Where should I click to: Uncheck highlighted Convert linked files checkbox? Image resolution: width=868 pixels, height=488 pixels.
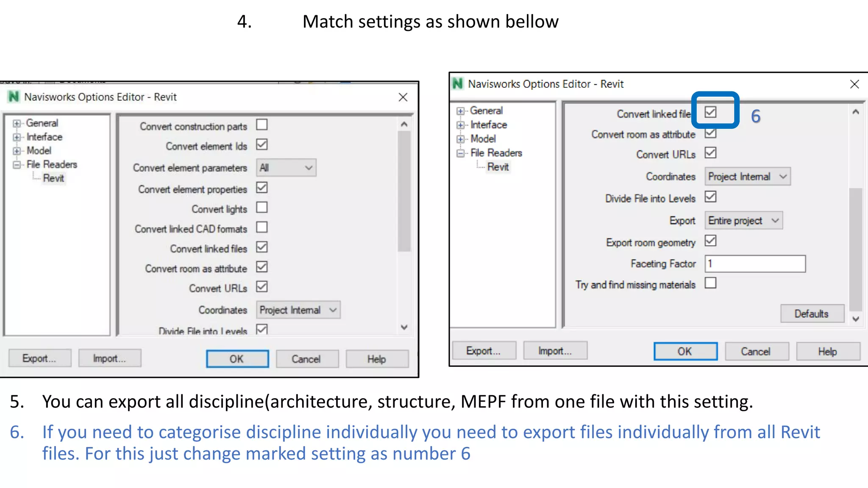[x=711, y=112]
